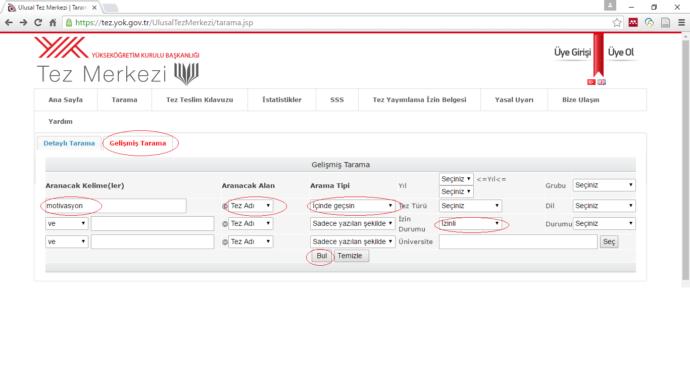Open the upper Yıl Seçiniz dropdown
The image size is (690, 388).
[x=456, y=179]
